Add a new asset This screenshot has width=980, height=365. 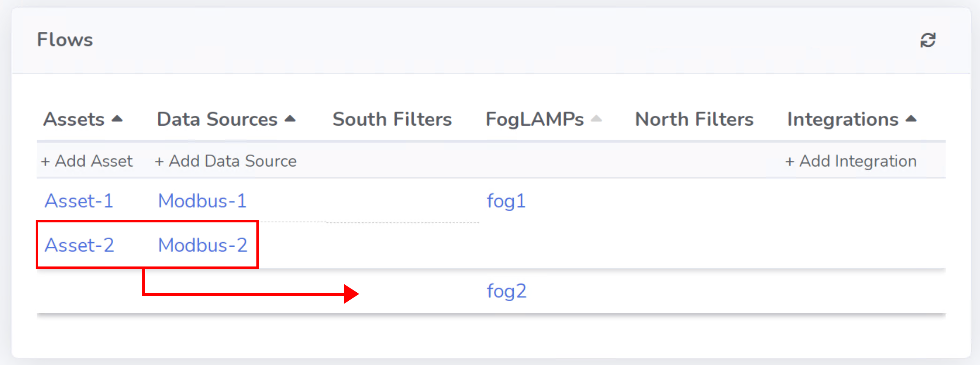coord(87,161)
